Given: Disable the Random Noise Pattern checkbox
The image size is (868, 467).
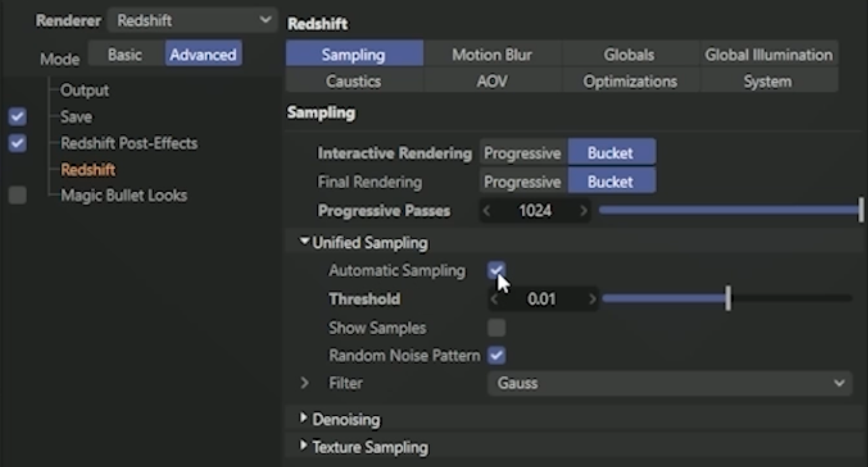Looking at the screenshot, I should (x=497, y=355).
